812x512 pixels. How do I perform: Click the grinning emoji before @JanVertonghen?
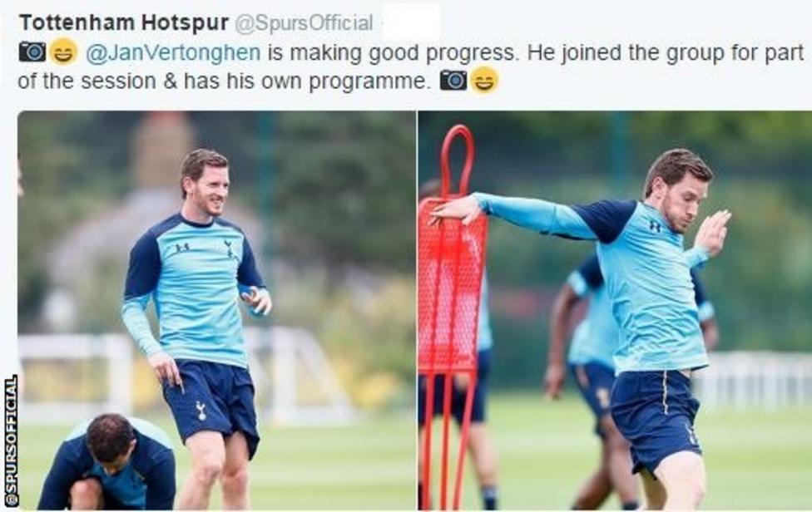pyautogui.click(x=63, y=52)
